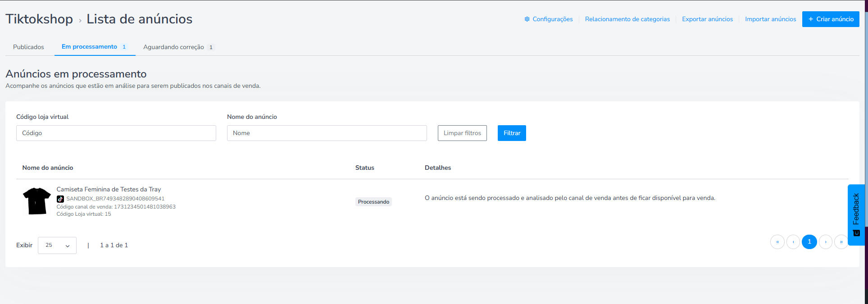Go to previous page arrow

793,242
